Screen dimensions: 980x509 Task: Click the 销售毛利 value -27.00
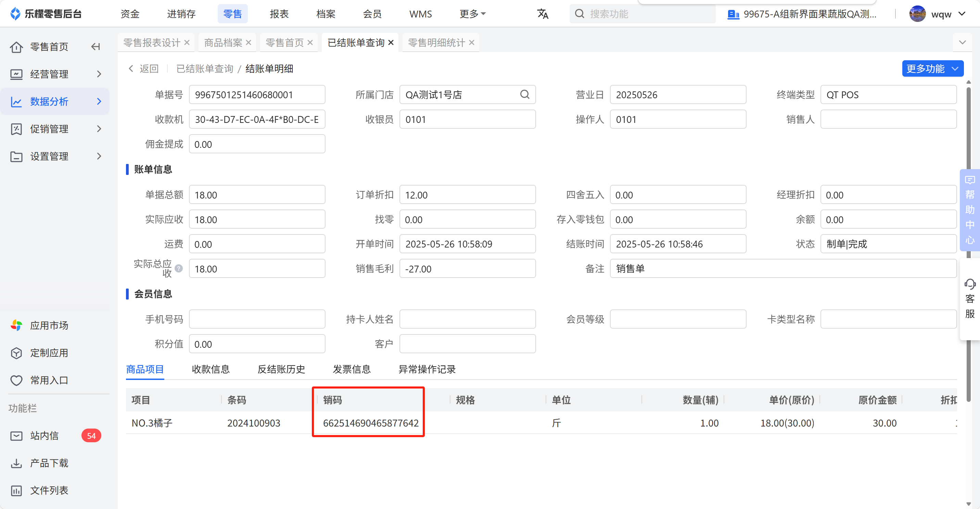tap(467, 269)
